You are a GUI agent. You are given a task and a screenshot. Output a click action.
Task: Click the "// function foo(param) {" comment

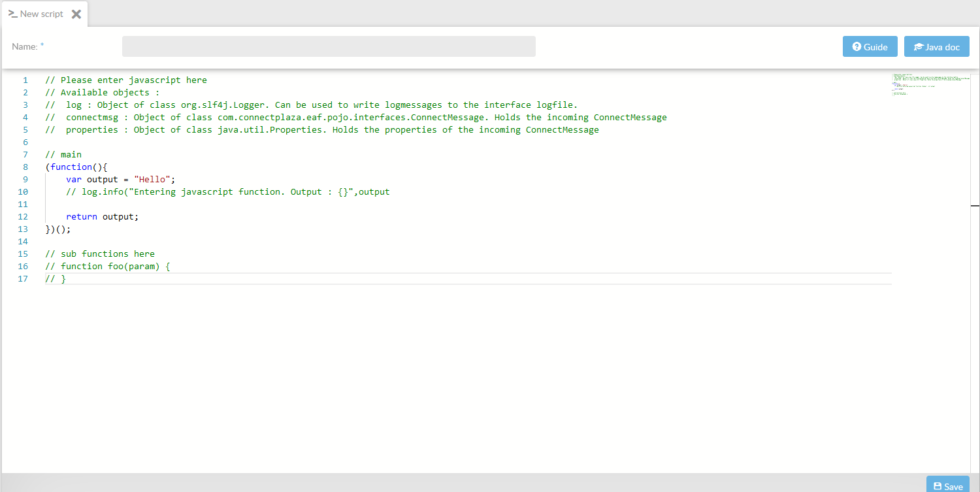[x=108, y=266]
